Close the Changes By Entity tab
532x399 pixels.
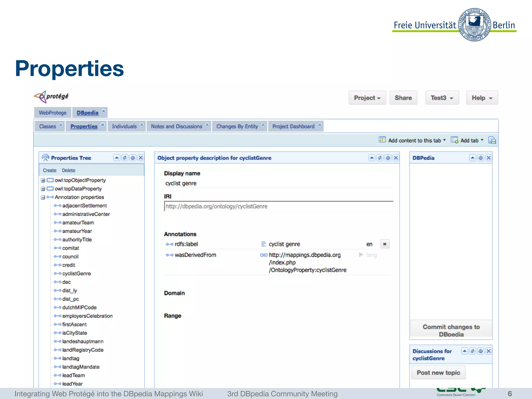(x=263, y=125)
